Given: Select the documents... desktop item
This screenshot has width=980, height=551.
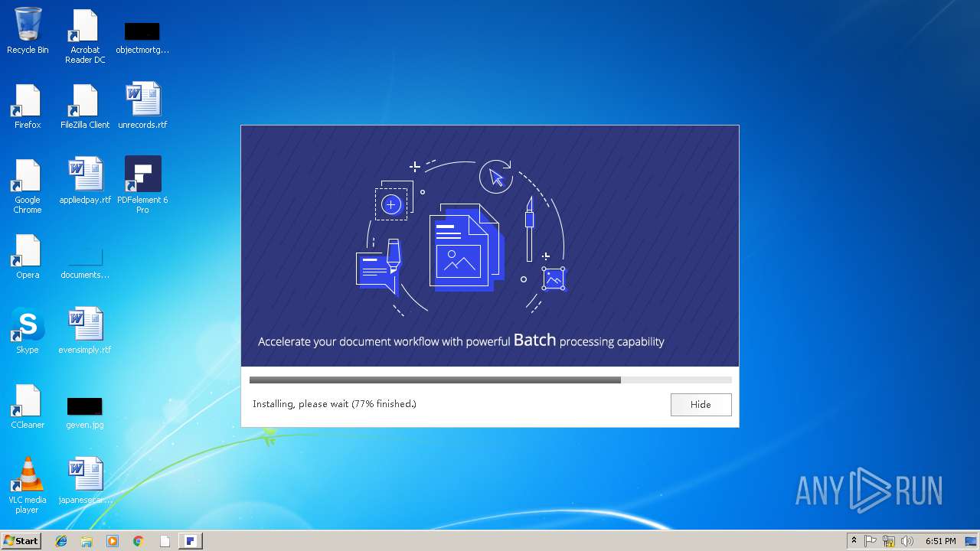Looking at the screenshot, I should pyautogui.click(x=85, y=262).
